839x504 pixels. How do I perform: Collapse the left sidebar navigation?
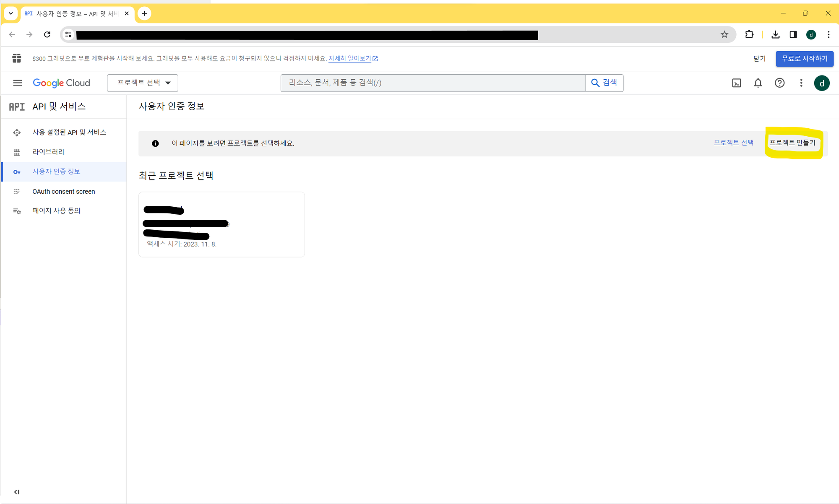click(x=16, y=492)
